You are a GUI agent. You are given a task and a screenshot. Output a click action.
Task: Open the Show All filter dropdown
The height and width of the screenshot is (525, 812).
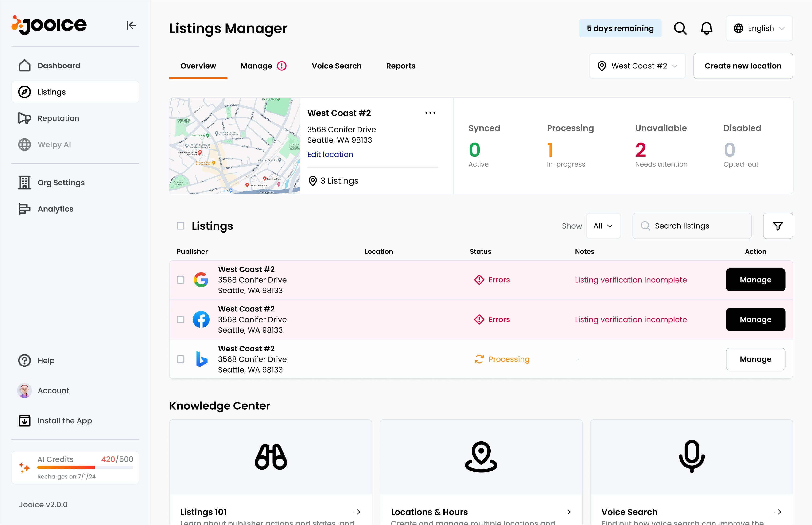tap(603, 226)
